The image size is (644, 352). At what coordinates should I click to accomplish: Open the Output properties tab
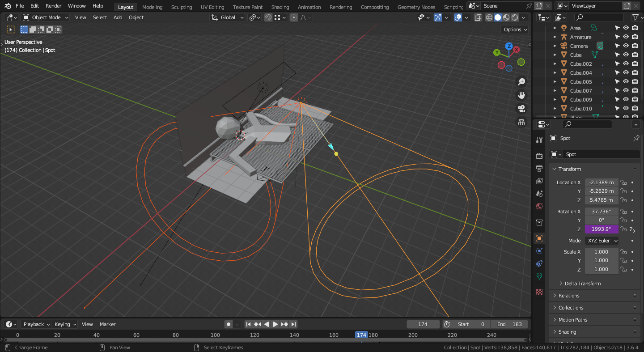pyautogui.click(x=539, y=168)
